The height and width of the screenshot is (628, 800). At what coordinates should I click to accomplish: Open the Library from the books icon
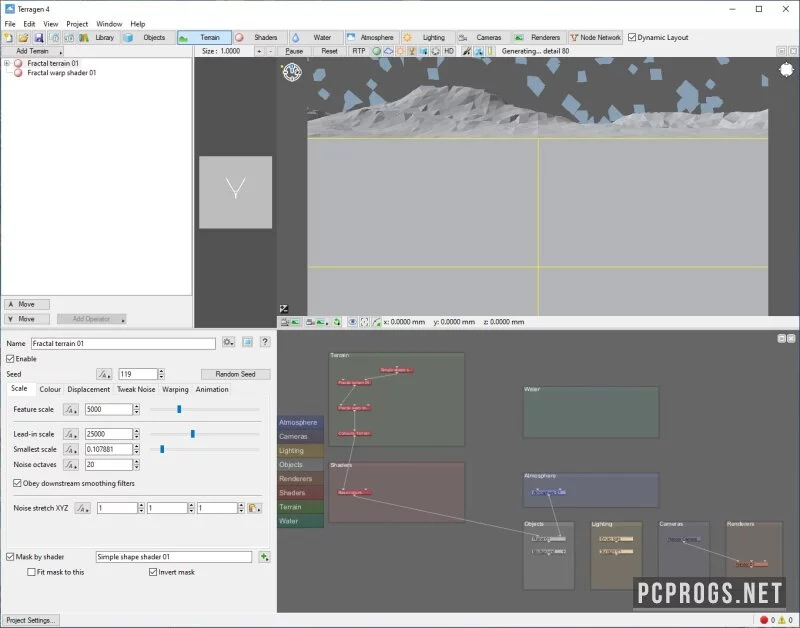(84, 37)
